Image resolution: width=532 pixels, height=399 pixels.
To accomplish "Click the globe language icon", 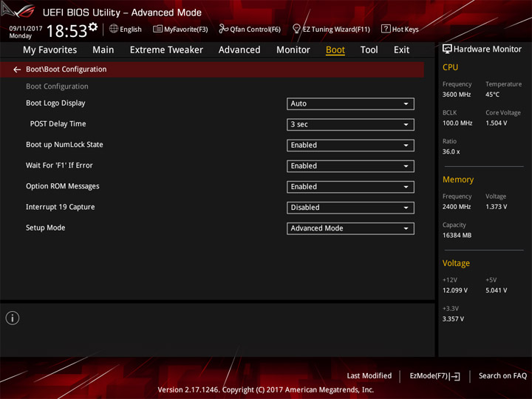I will tap(114, 29).
